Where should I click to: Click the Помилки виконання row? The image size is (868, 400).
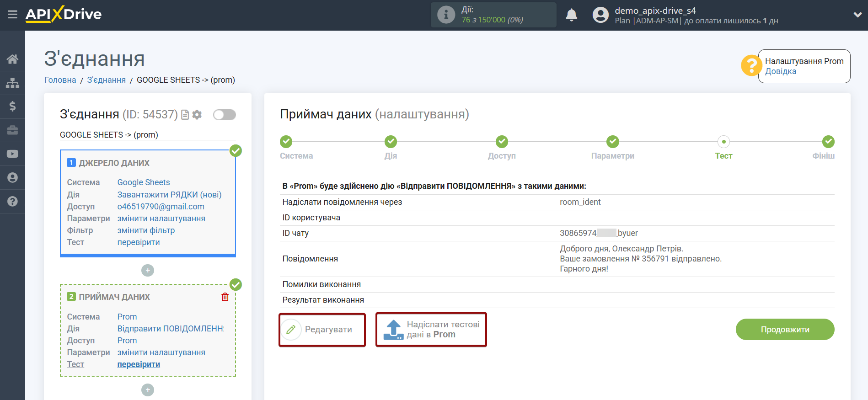tap(557, 284)
